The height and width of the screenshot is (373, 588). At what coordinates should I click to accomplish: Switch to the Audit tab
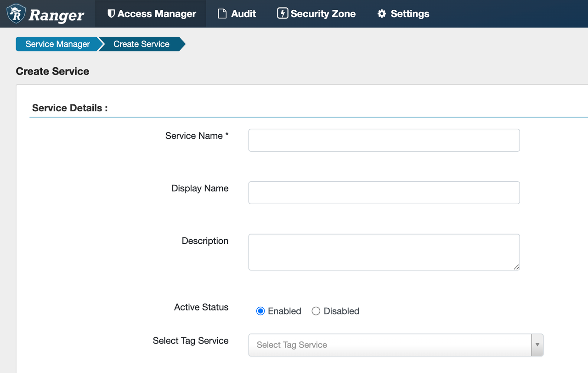tap(243, 14)
